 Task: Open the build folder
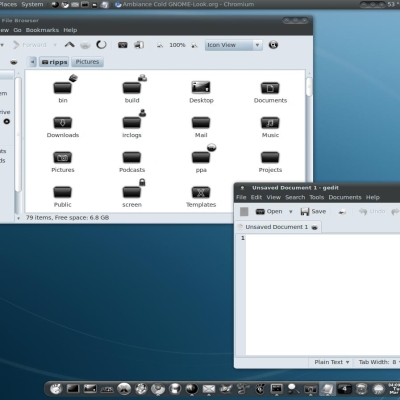132,89
